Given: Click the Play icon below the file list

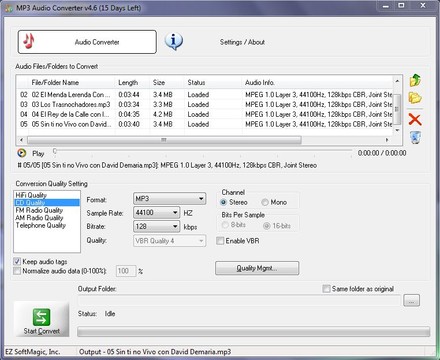Looking at the screenshot, I should [22, 153].
